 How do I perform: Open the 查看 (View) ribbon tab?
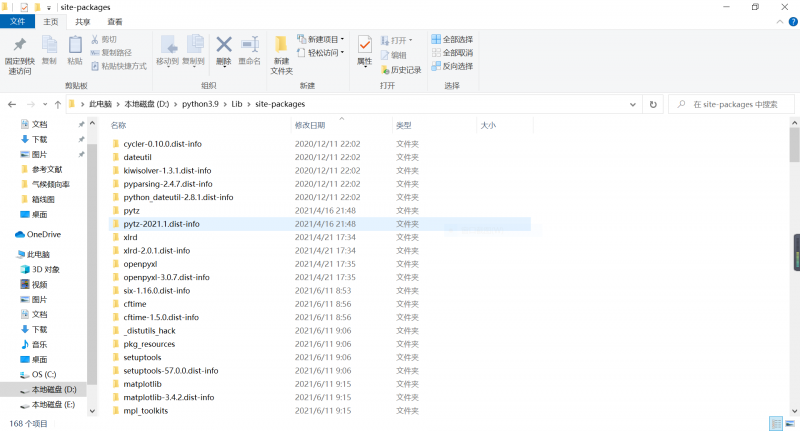115,21
